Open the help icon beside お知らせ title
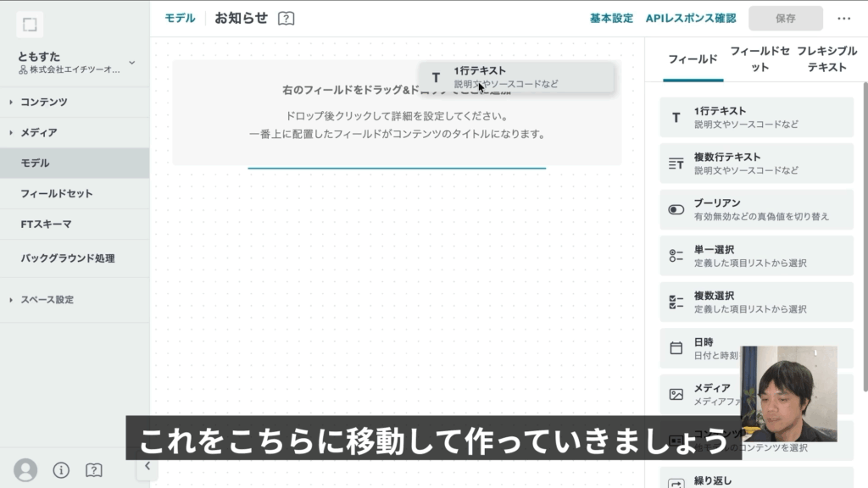This screenshot has width=868, height=488. (x=287, y=19)
